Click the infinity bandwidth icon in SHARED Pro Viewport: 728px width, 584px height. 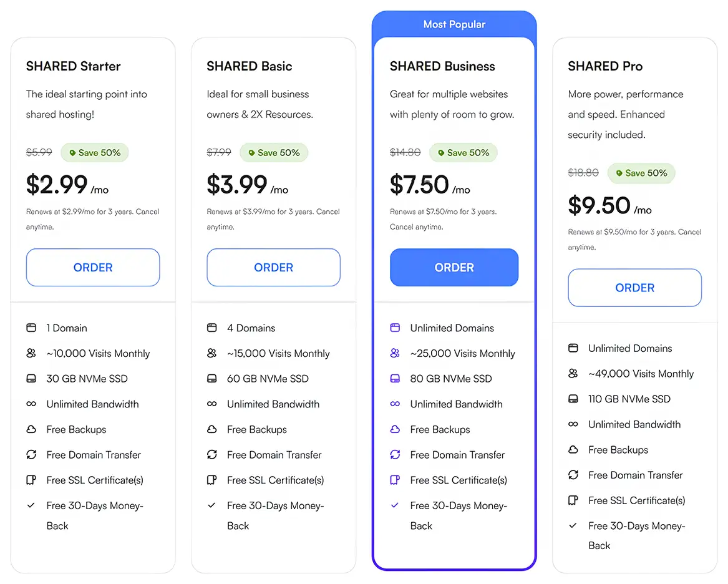point(573,424)
